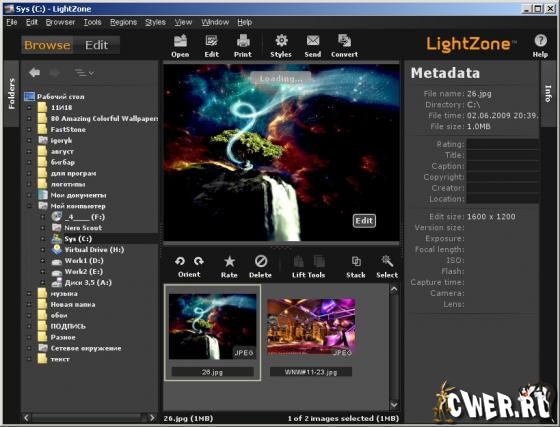Click the Рабочий стол desktop icon
Screen dimensions: 560x427
(x=29, y=96)
